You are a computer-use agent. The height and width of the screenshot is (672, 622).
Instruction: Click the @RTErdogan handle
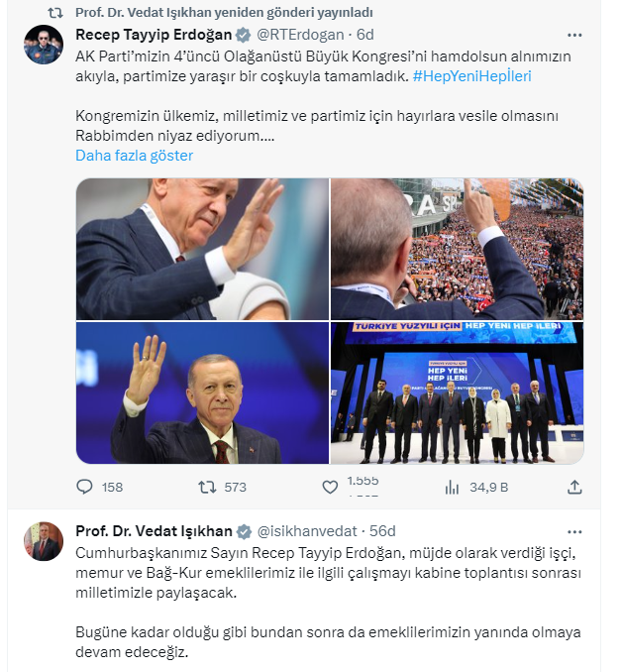pos(300,35)
